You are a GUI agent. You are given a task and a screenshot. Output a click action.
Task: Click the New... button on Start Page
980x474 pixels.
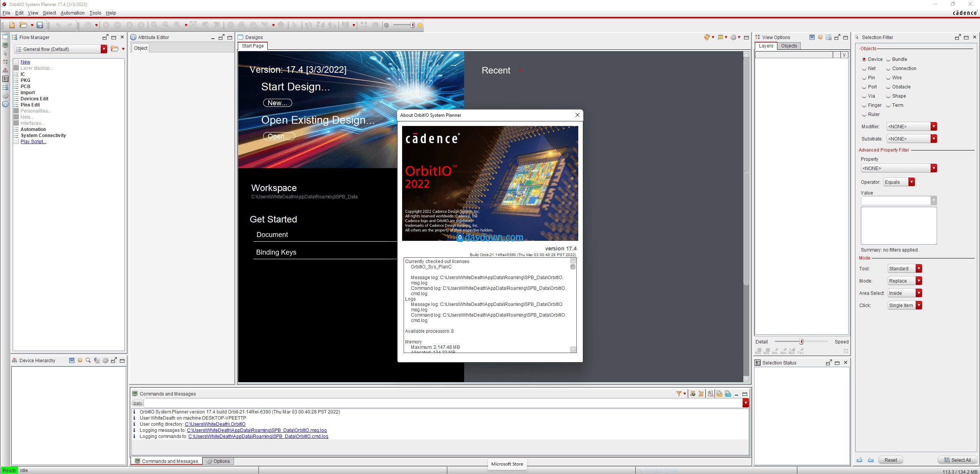pyautogui.click(x=277, y=103)
